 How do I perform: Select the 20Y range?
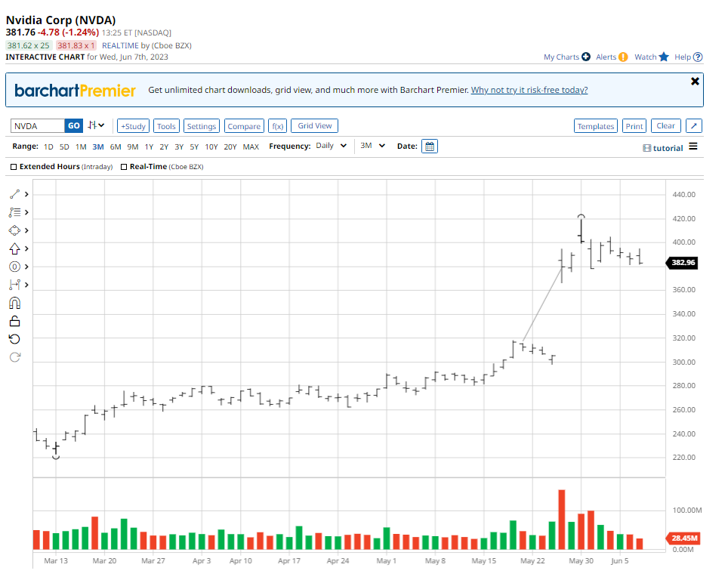[230, 147]
